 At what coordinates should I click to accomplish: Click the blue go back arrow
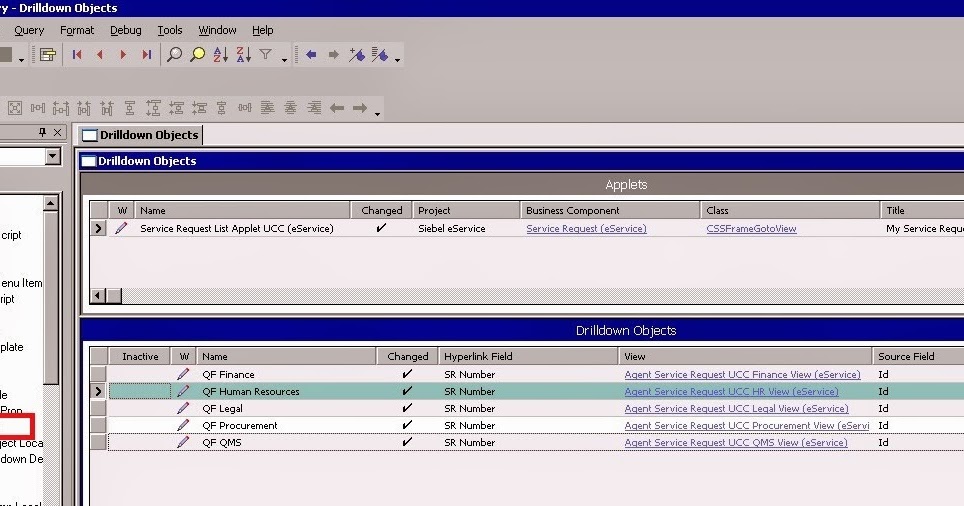(x=311, y=55)
